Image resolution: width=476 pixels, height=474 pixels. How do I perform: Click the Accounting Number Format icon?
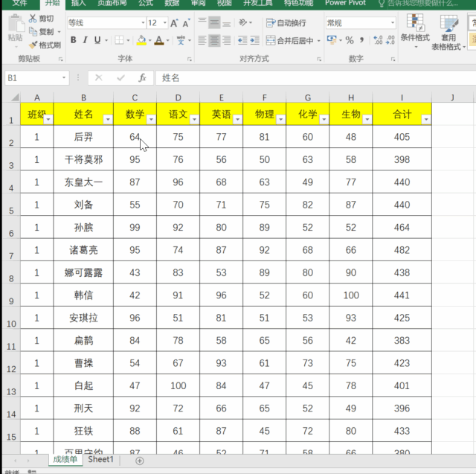332,39
